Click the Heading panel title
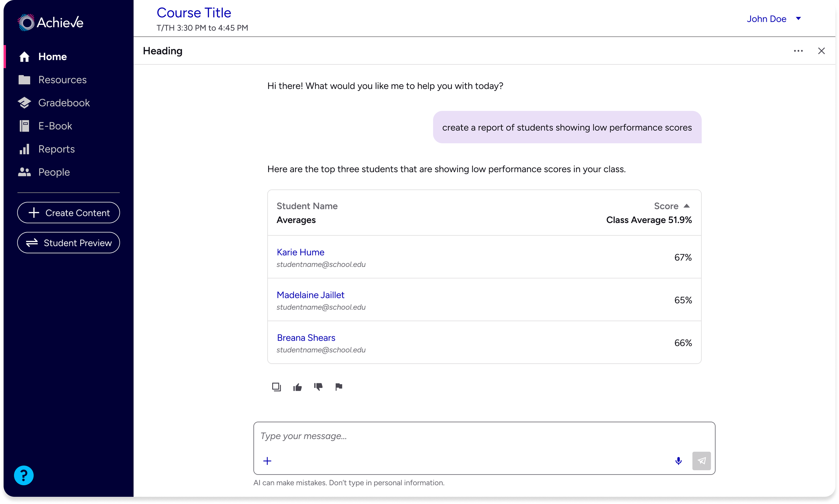 163,51
